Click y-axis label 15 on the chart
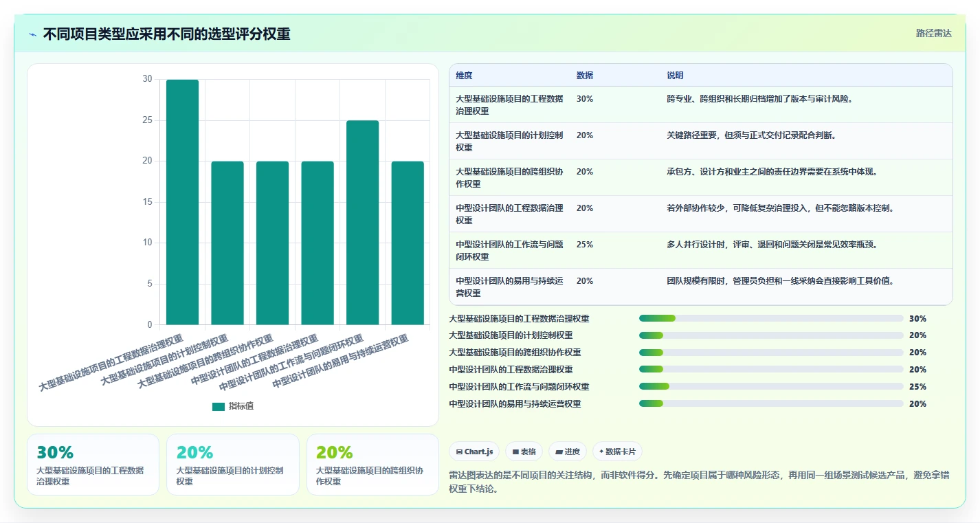This screenshot has height=523, width=980. [x=147, y=202]
